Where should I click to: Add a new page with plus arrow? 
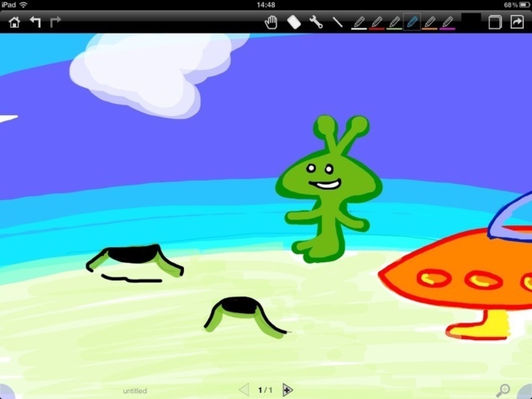coord(287,390)
